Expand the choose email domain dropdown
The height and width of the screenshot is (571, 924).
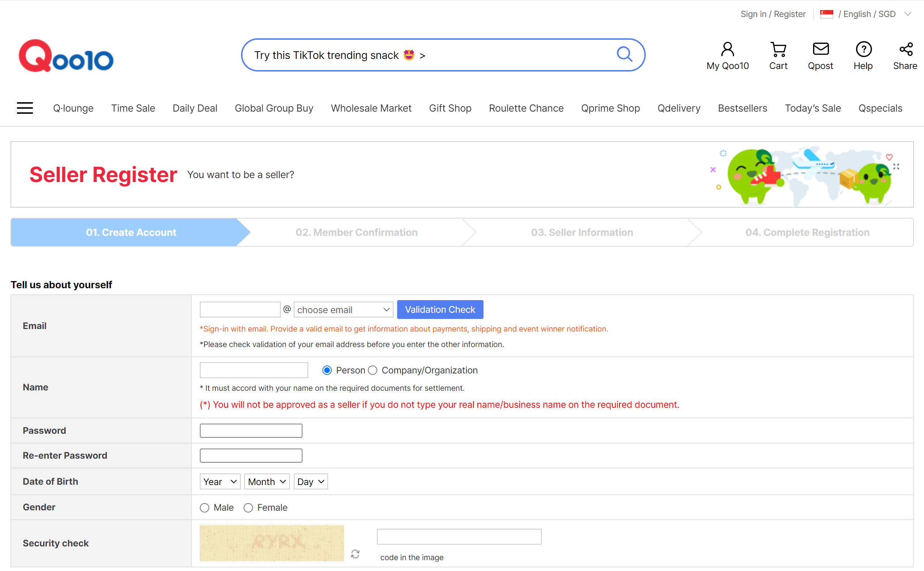[343, 310]
